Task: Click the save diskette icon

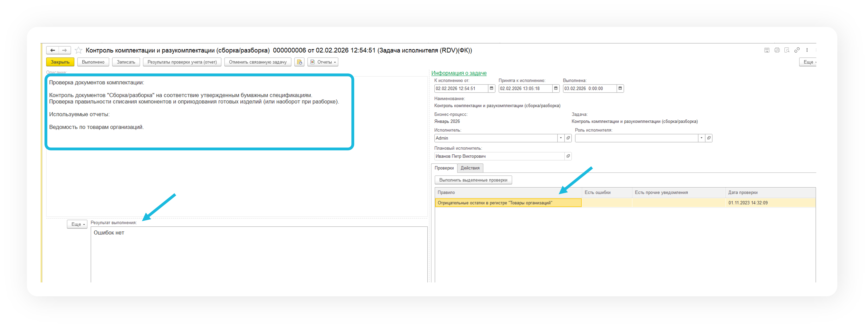Action: click(x=767, y=50)
